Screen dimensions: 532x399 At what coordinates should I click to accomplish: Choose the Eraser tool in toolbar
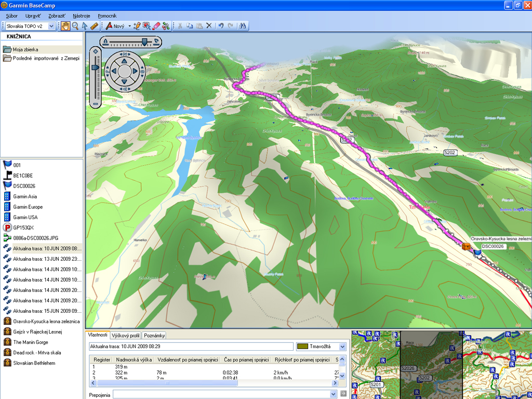[156, 25]
